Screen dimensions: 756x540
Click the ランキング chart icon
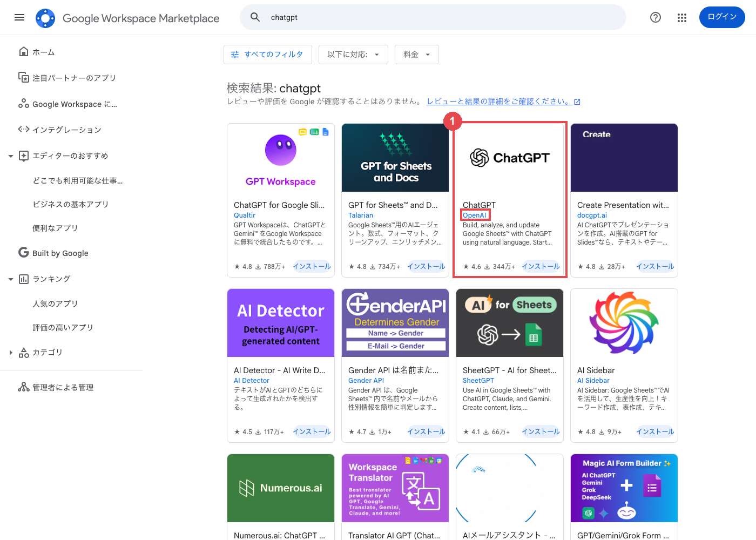pos(24,279)
